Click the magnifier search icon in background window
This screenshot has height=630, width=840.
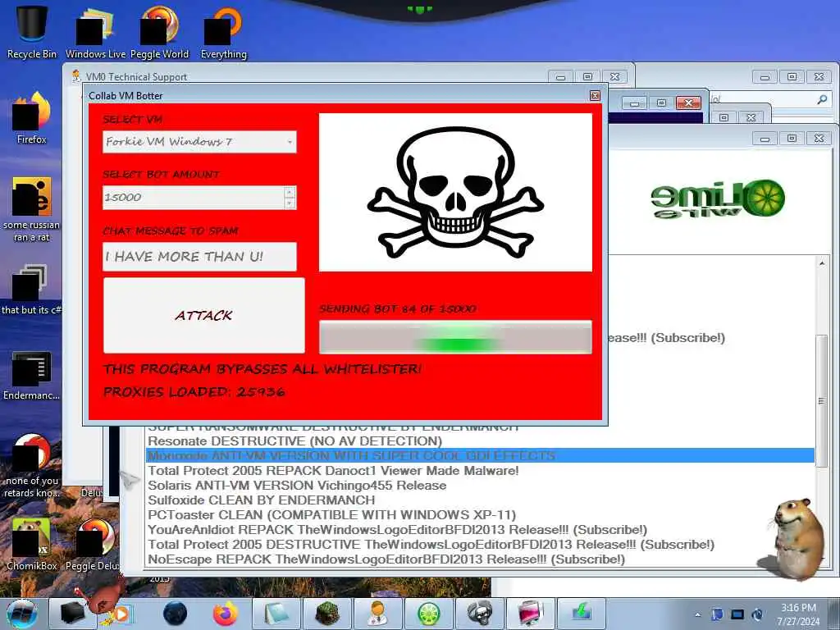(822, 99)
